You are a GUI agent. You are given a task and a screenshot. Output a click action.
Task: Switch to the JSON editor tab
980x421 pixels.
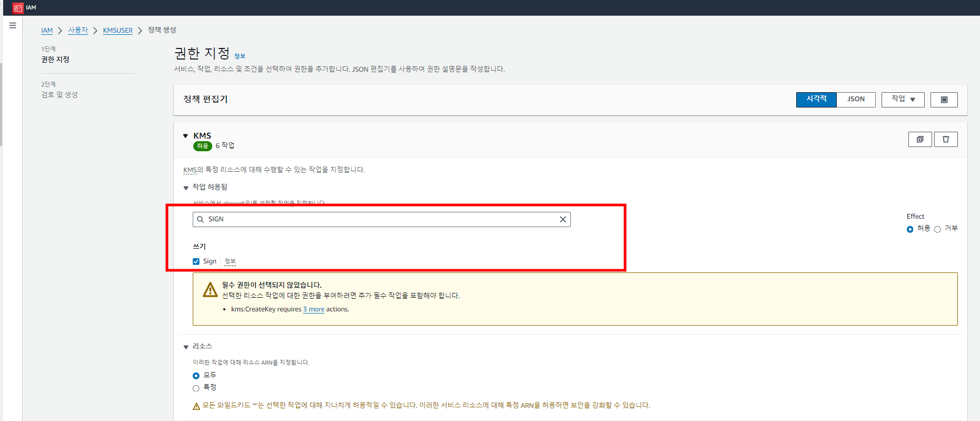[856, 100]
